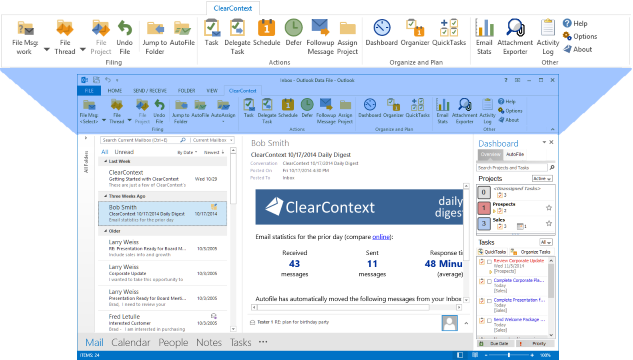This screenshot has width=633, height=360.
Task: Switch Dashboard to AutoFile tab
Action: pyautogui.click(x=515, y=154)
